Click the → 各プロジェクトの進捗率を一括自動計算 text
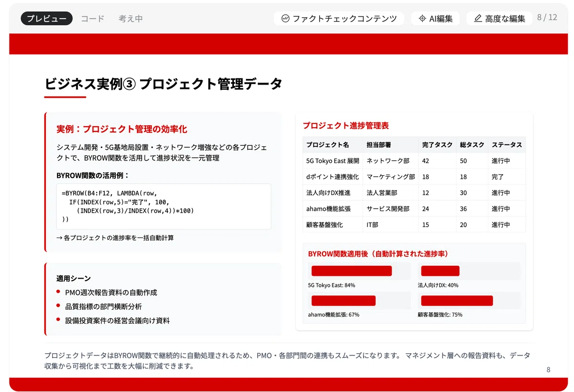 pyautogui.click(x=115, y=238)
